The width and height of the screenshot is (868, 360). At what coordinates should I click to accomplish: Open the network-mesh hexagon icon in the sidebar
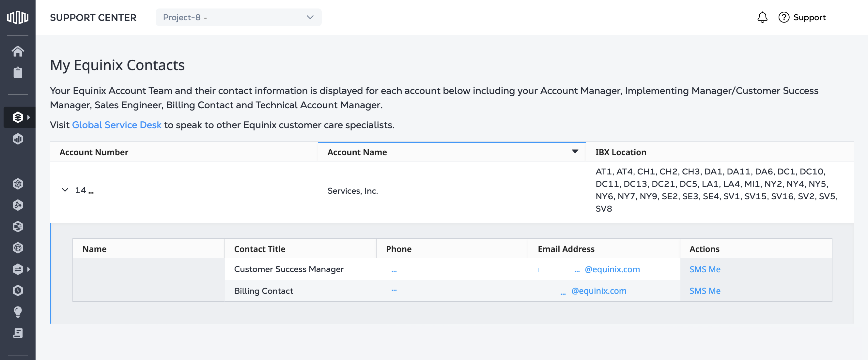tap(18, 184)
